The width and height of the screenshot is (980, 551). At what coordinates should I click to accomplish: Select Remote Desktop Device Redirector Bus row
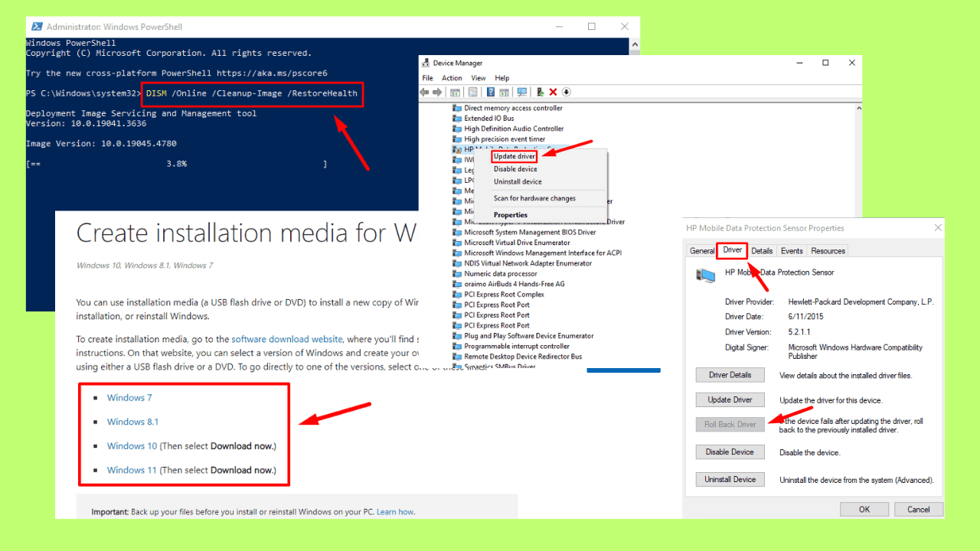click(523, 357)
